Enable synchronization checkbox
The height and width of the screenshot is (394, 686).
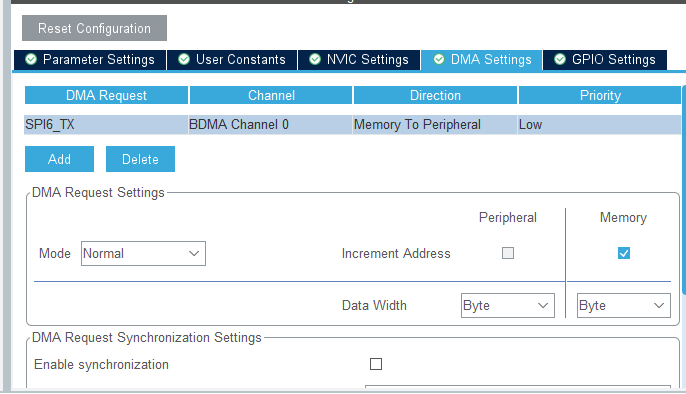tap(376, 364)
